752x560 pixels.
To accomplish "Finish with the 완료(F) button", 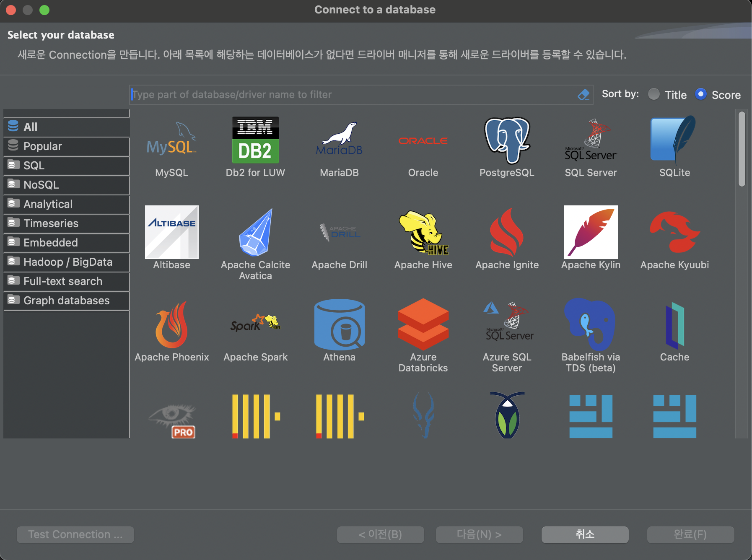I will click(x=691, y=534).
